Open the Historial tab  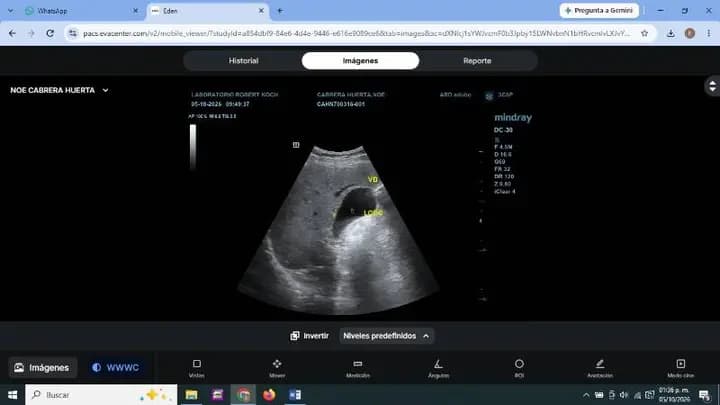tap(243, 61)
